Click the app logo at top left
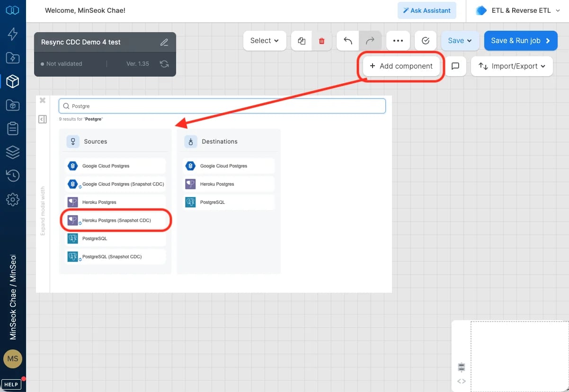 [13, 10]
